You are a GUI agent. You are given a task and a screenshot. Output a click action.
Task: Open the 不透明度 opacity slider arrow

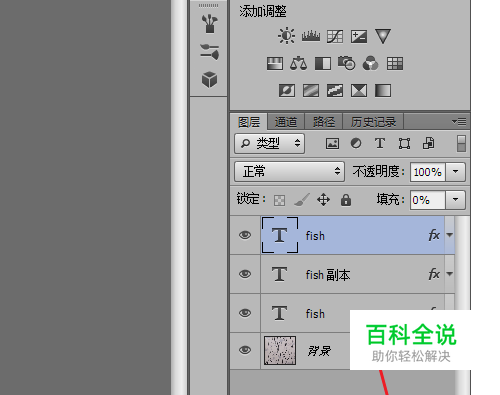tap(455, 172)
